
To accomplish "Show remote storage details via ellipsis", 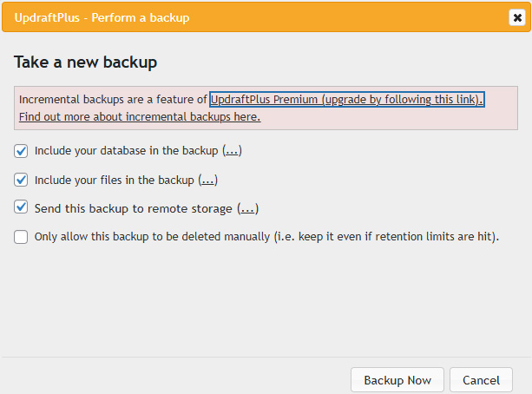I will point(248,208).
